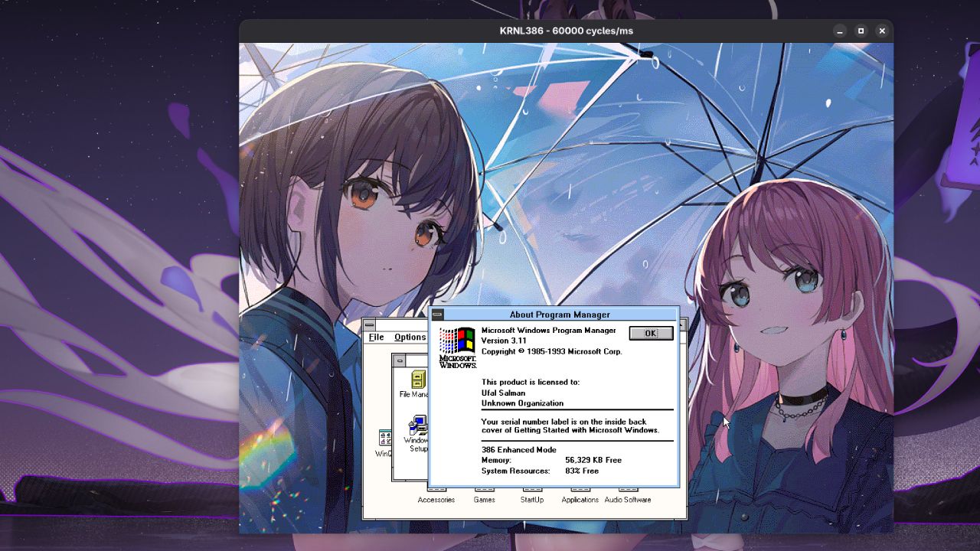This screenshot has height=551, width=980.
Task: Select the File Manager icon
Action: (x=415, y=384)
